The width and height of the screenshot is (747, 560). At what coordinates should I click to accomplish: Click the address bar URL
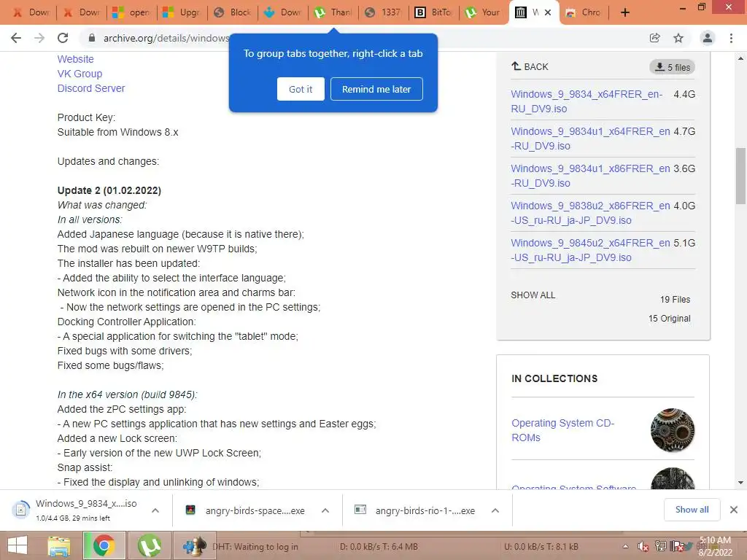(166, 38)
